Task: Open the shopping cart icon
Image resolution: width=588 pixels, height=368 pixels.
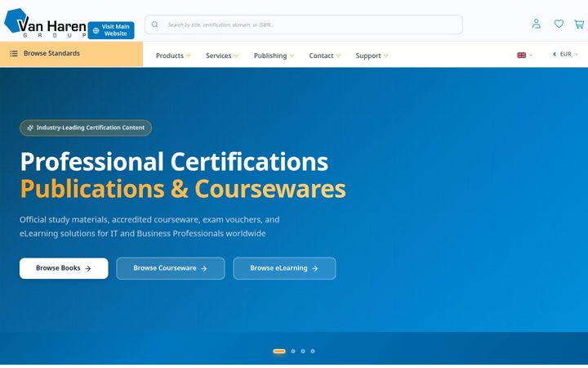Action: 579,25
